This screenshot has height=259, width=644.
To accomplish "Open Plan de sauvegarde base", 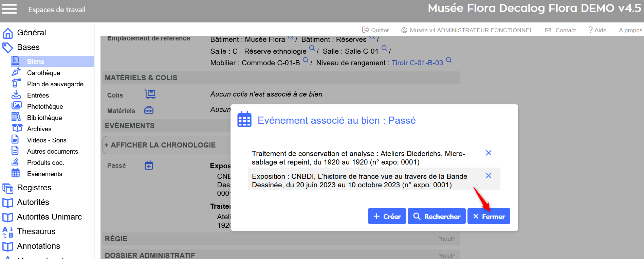I will click(55, 84).
